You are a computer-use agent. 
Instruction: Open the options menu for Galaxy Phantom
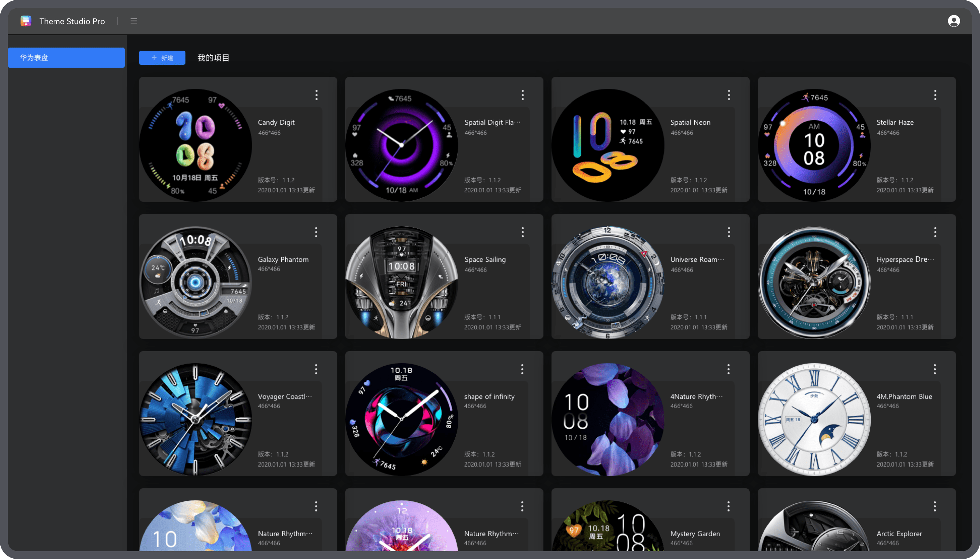(x=316, y=232)
